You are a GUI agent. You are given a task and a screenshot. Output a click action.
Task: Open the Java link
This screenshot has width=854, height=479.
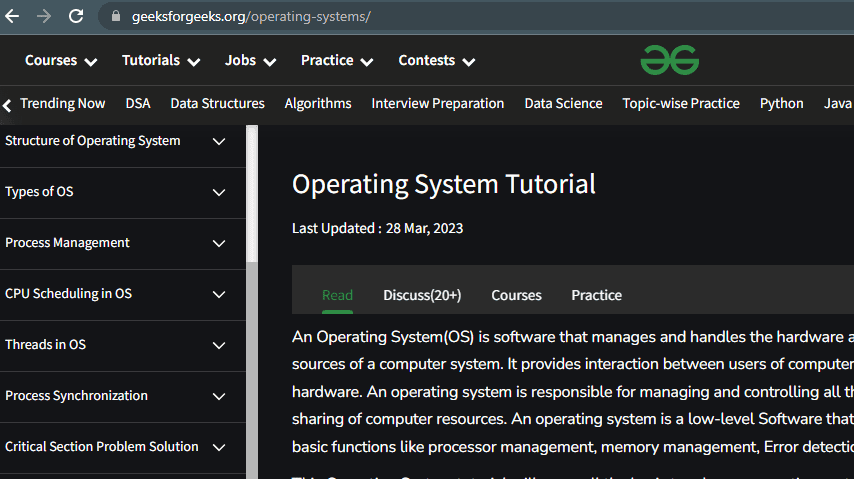(x=838, y=104)
